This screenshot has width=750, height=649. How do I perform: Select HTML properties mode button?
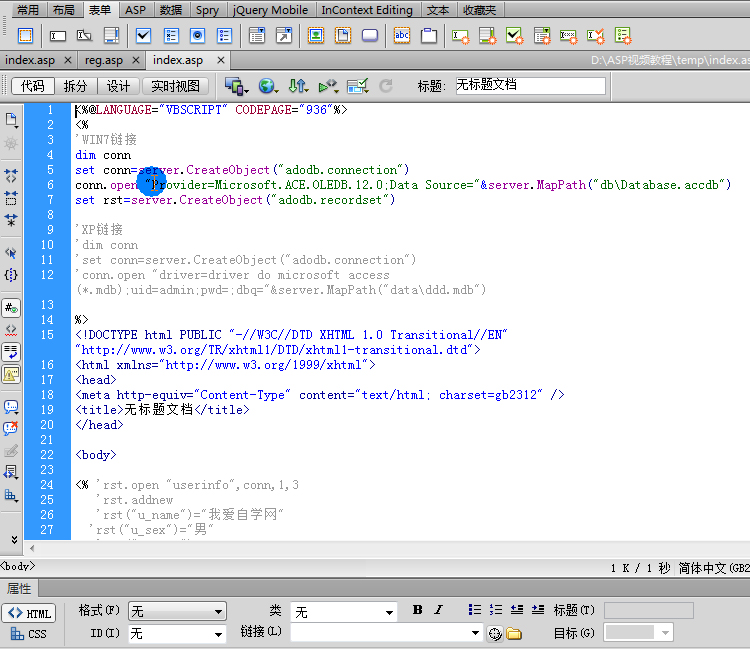click(29, 613)
